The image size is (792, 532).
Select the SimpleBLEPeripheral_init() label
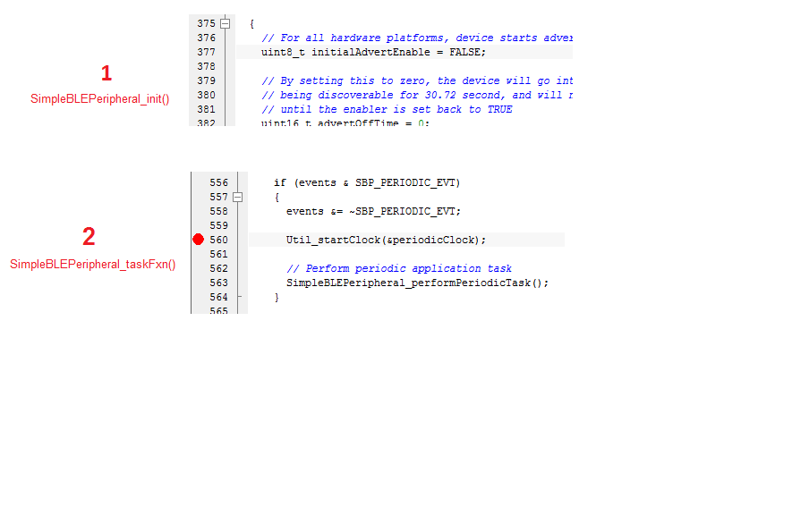point(99,98)
